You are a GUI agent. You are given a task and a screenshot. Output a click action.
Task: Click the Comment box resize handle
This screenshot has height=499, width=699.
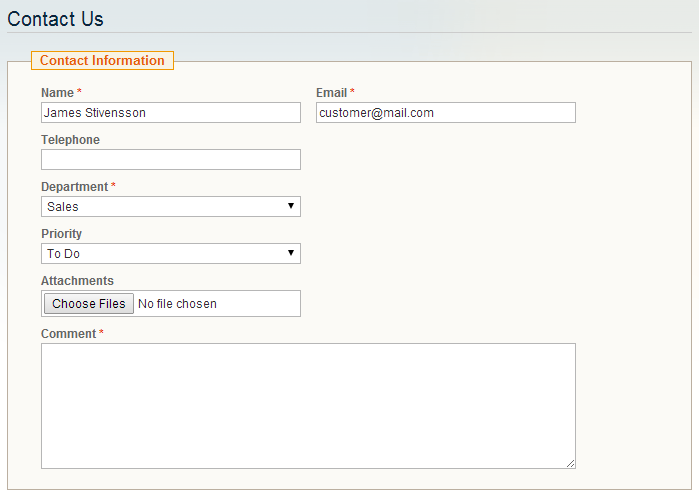[570, 463]
